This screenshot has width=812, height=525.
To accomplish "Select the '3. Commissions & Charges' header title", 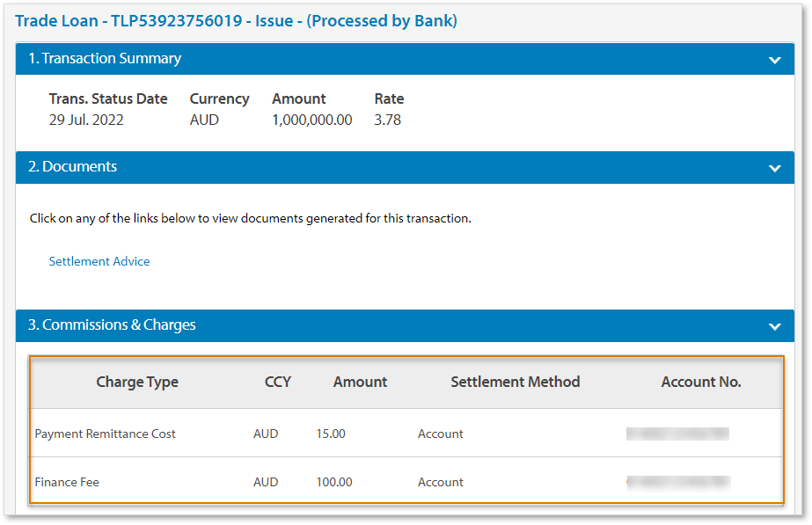I will [x=113, y=325].
